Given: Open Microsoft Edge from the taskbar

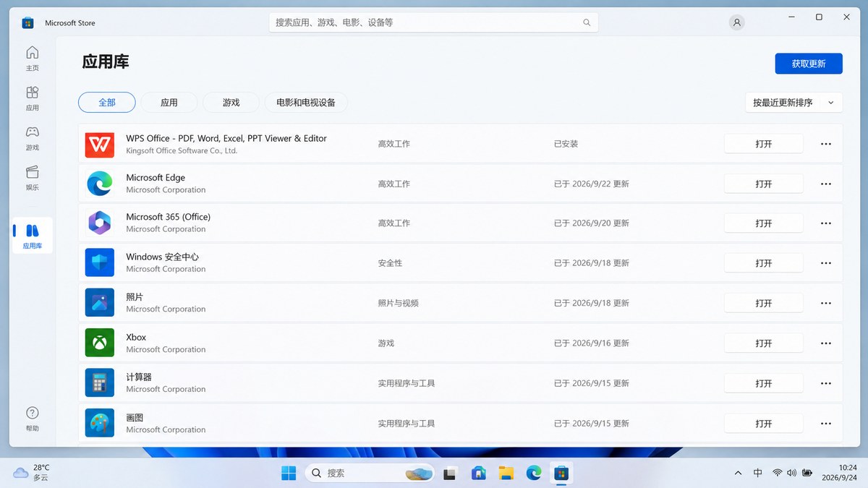Looking at the screenshot, I should click(x=533, y=473).
